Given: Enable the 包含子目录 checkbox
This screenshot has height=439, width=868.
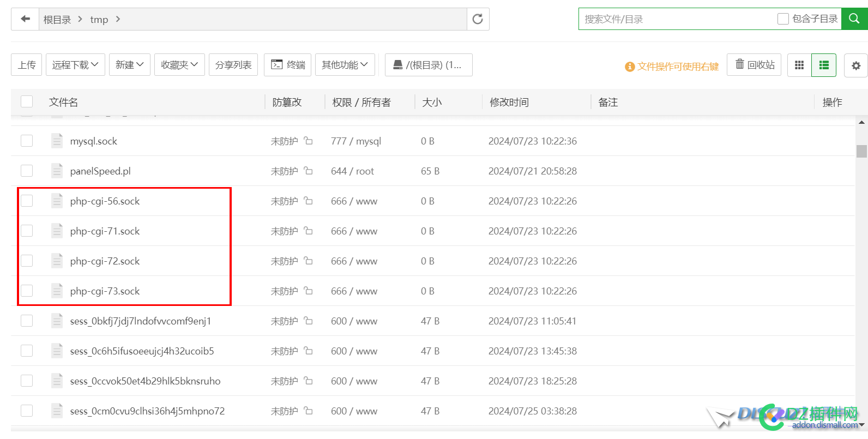Looking at the screenshot, I should pos(783,19).
